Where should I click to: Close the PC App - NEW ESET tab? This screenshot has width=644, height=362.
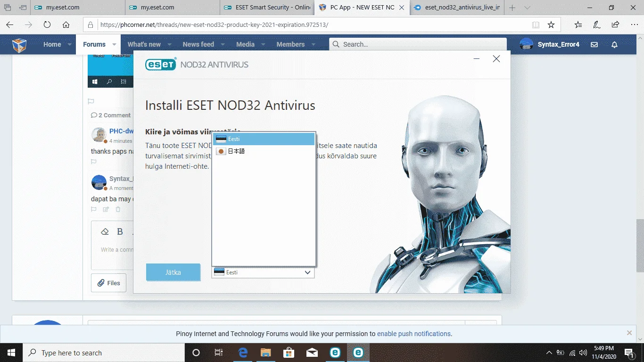coord(402,8)
